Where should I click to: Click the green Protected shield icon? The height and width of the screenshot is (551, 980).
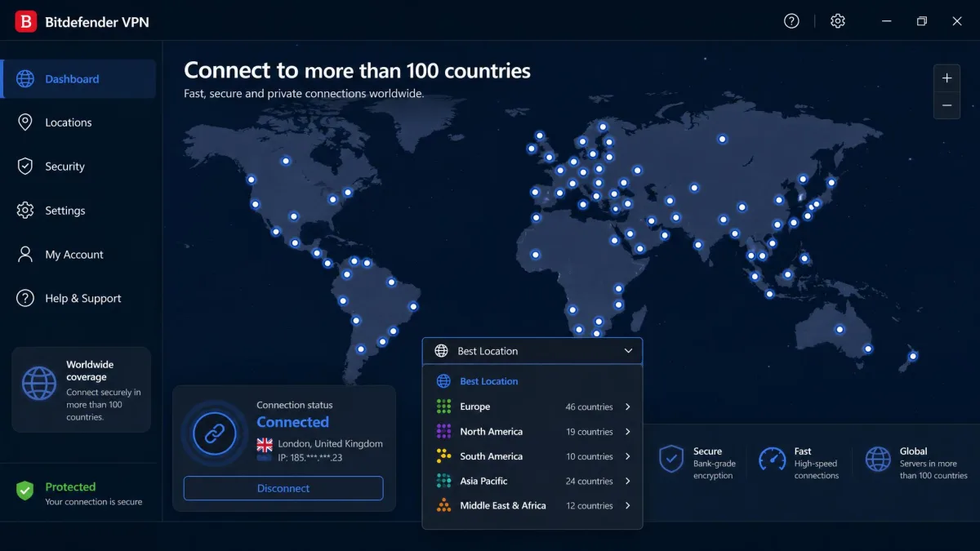click(25, 491)
